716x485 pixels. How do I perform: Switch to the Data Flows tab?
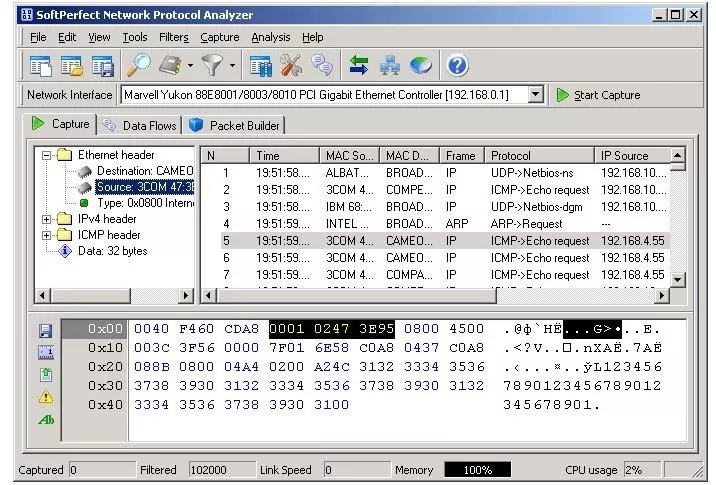point(141,125)
